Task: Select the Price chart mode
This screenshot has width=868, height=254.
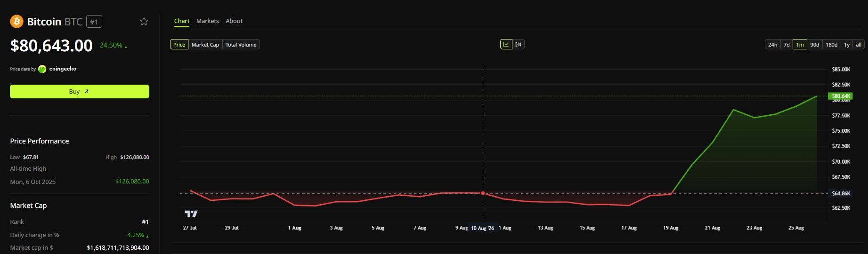Action: click(x=179, y=44)
